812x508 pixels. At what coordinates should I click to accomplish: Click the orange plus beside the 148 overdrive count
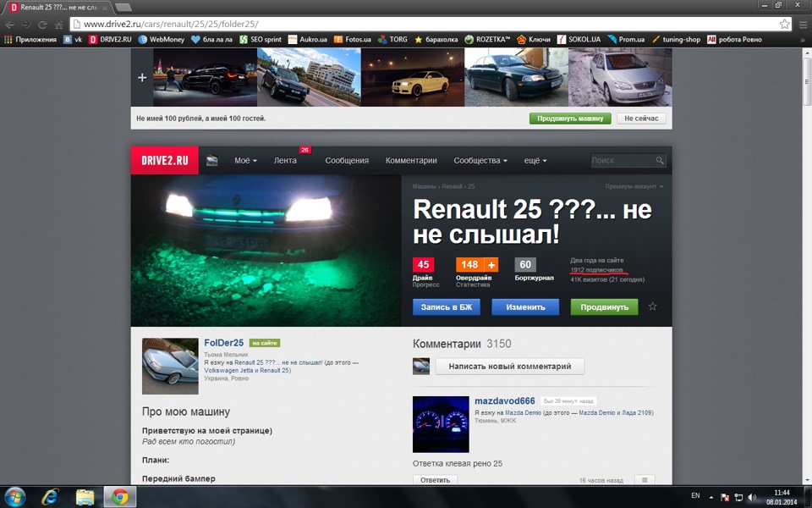coord(491,265)
